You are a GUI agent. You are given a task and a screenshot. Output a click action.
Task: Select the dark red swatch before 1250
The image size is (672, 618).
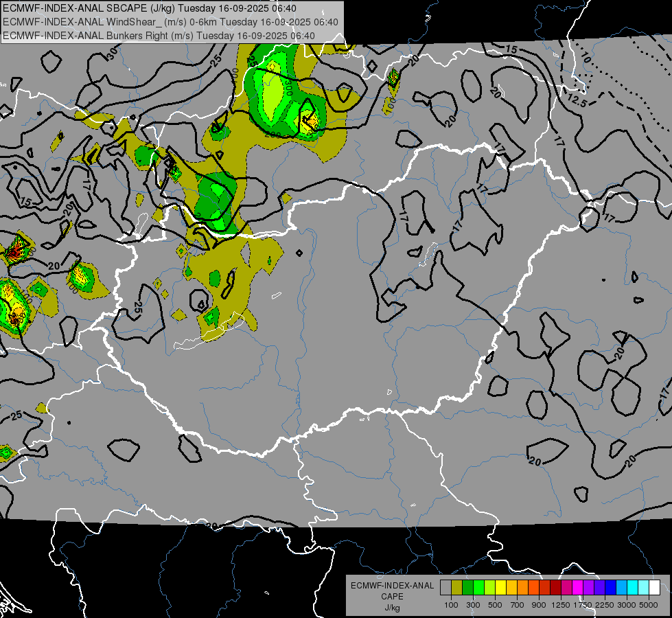pos(555,588)
